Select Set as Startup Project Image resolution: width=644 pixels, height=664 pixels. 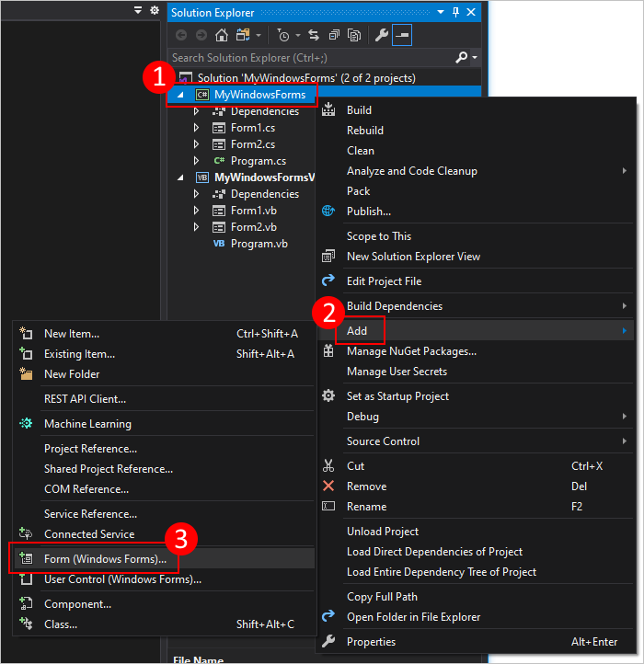point(397,396)
